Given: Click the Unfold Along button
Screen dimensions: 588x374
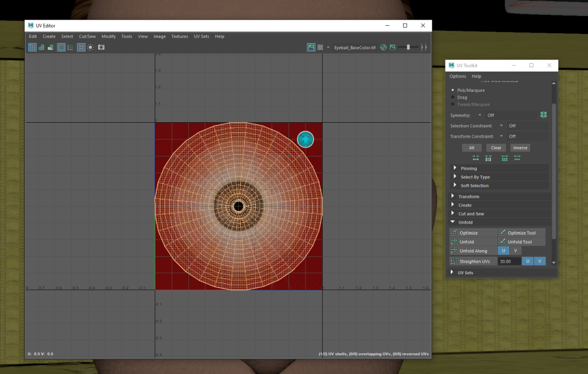Looking at the screenshot, I should 473,251.
